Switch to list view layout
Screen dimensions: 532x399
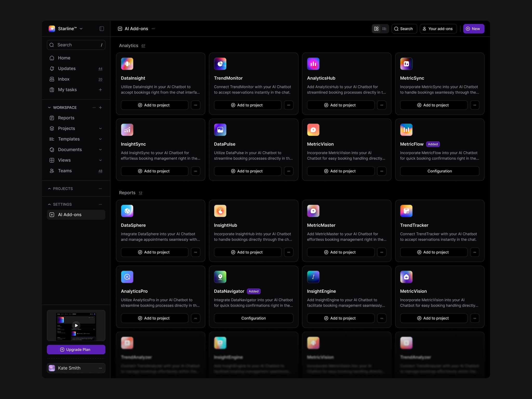point(384,29)
